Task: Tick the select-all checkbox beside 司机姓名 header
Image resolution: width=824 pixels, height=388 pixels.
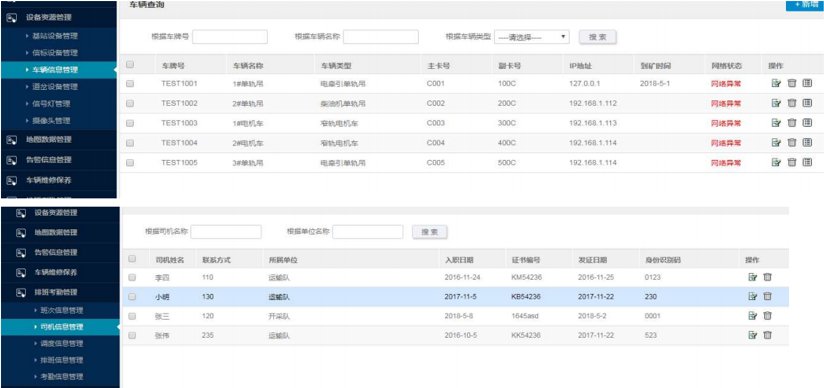Action: [132, 259]
